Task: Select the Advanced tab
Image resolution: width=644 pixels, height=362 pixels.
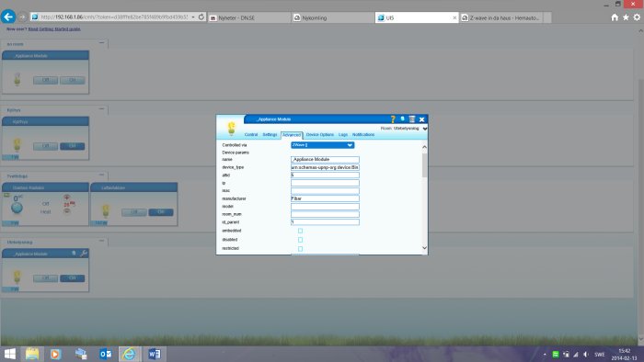Action: coord(292,135)
